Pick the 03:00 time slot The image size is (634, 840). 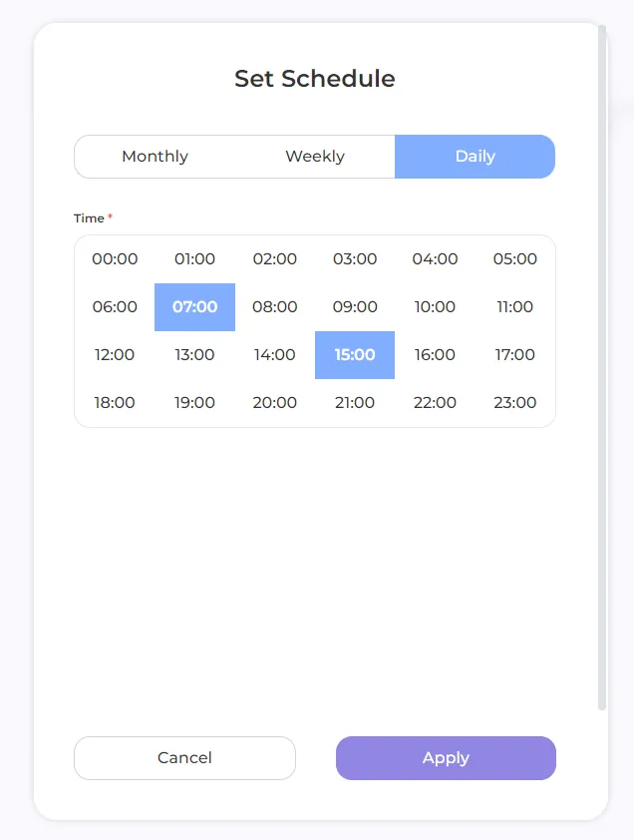(355, 259)
